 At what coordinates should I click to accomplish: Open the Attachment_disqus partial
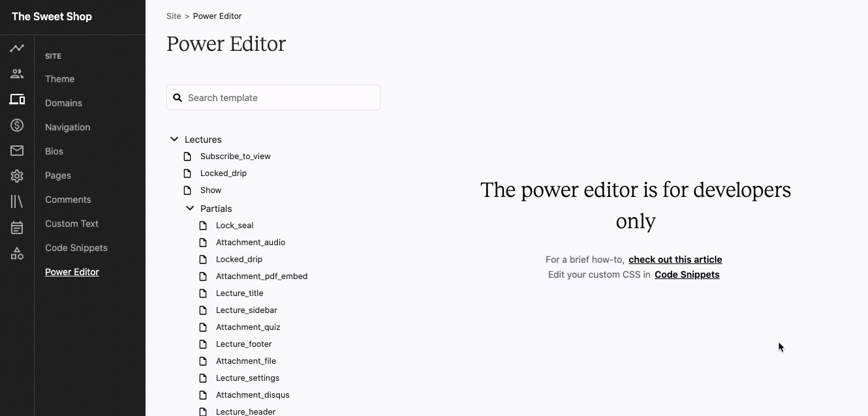[253, 395]
